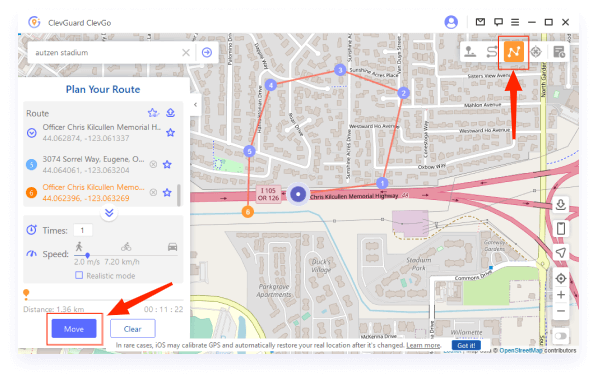Click the route progress marker pin
The height and width of the screenshot is (380, 597).
[x=26, y=294]
